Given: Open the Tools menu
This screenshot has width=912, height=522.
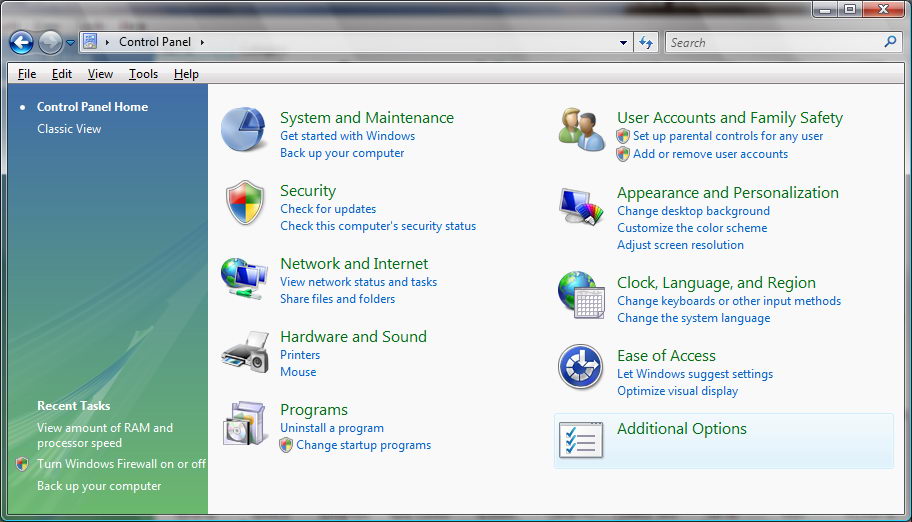Looking at the screenshot, I should [x=143, y=74].
